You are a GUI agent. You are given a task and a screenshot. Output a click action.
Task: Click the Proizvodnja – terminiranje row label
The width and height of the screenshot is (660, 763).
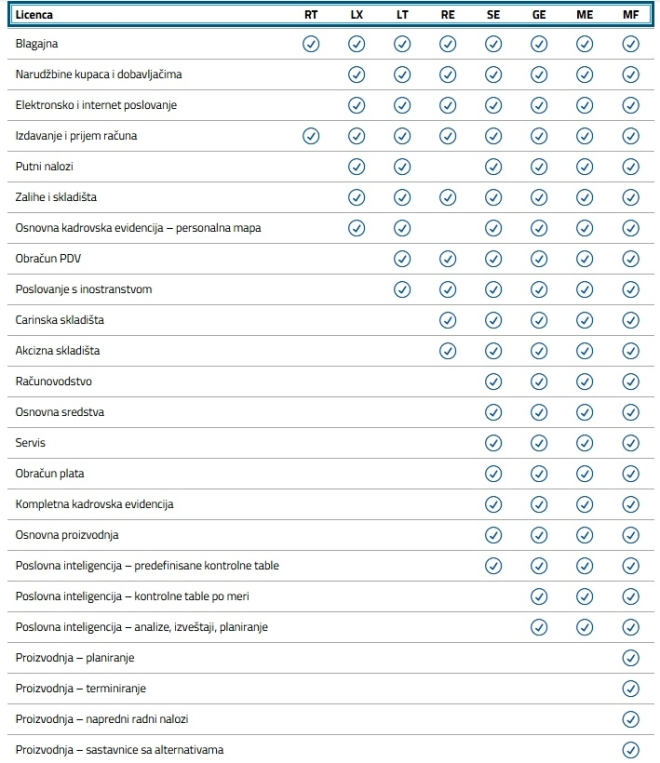coord(78,688)
